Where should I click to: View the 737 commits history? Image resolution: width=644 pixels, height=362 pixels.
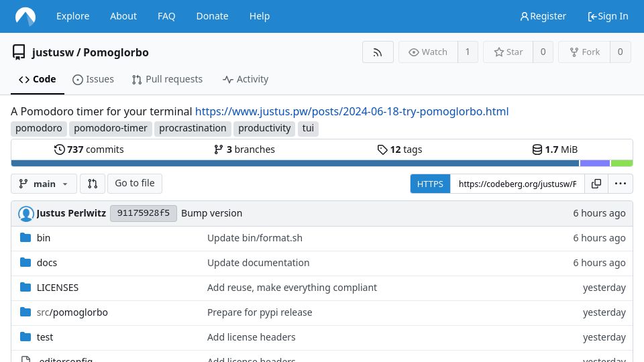coord(89,149)
